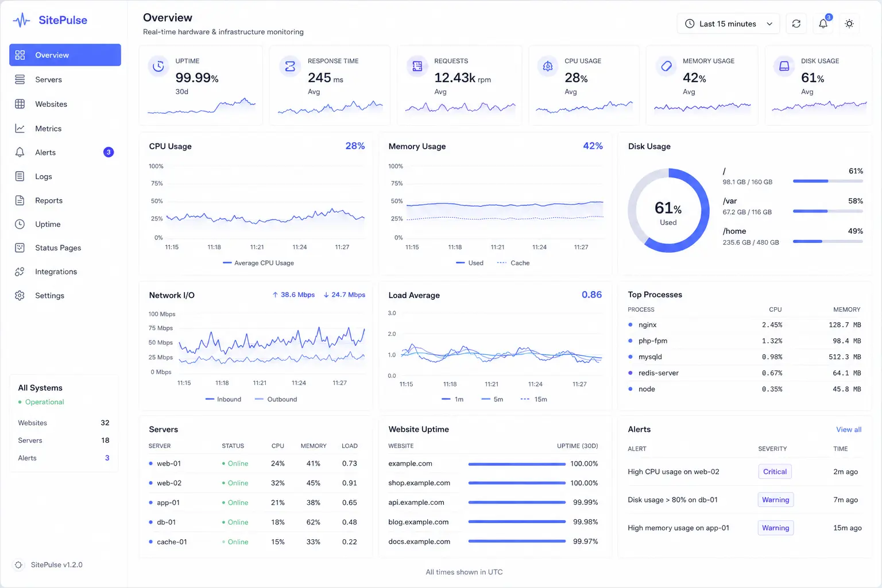This screenshot has width=882, height=588.
Task: Go to Websites in the sidebar
Action: [x=65, y=104]
